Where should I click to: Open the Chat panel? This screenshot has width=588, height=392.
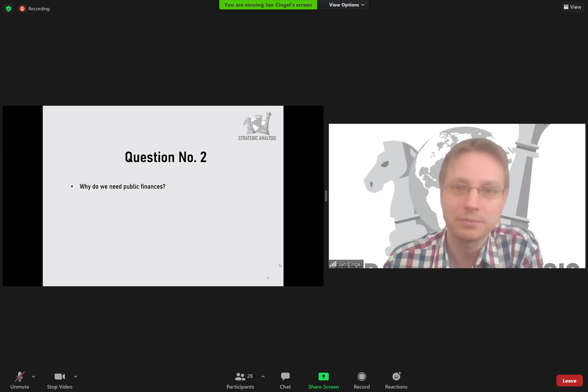coord(285,380)
